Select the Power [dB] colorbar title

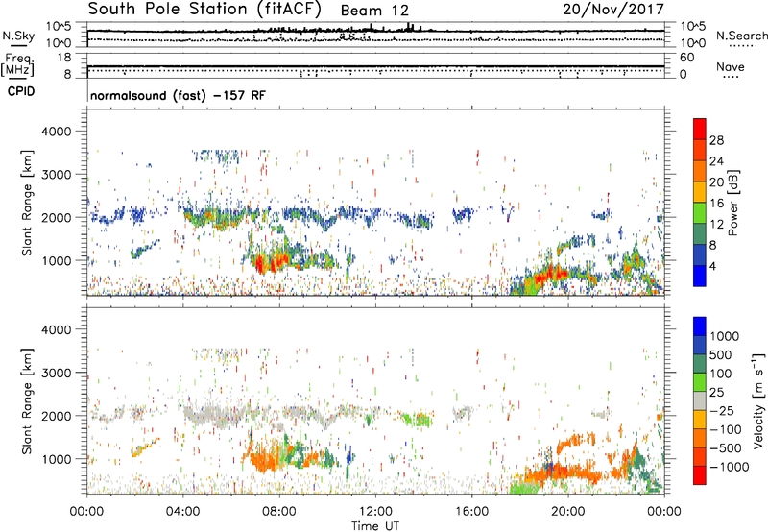click(732, 203)
